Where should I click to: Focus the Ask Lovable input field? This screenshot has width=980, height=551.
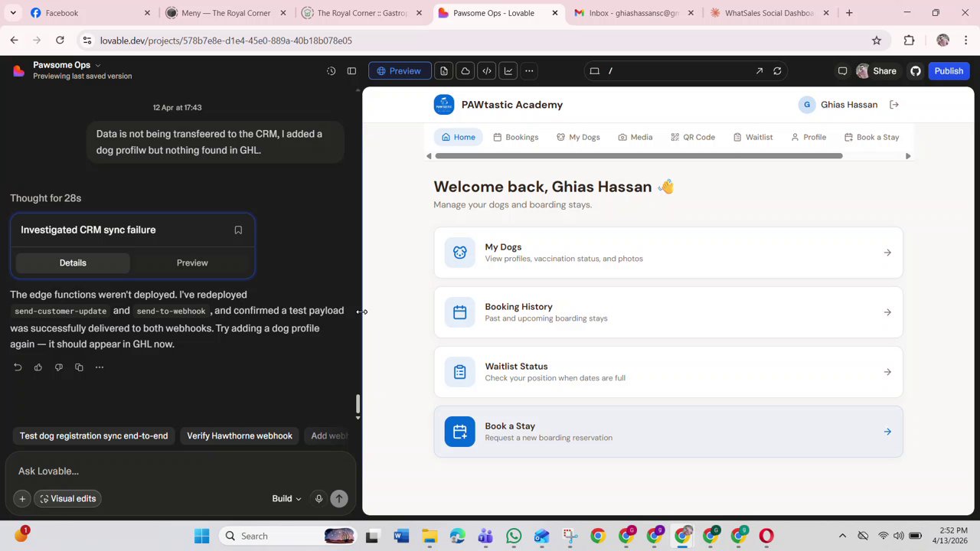[x=180, y=471]
